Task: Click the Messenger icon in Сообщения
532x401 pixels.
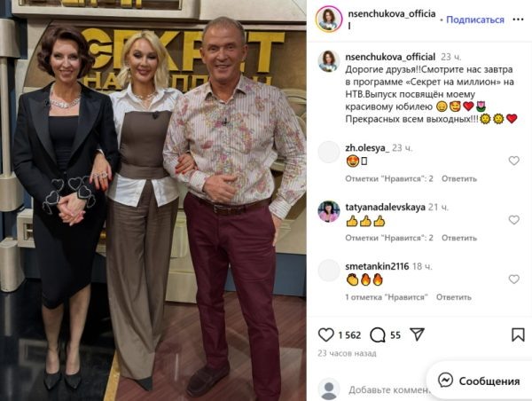Action: point(445,381)
